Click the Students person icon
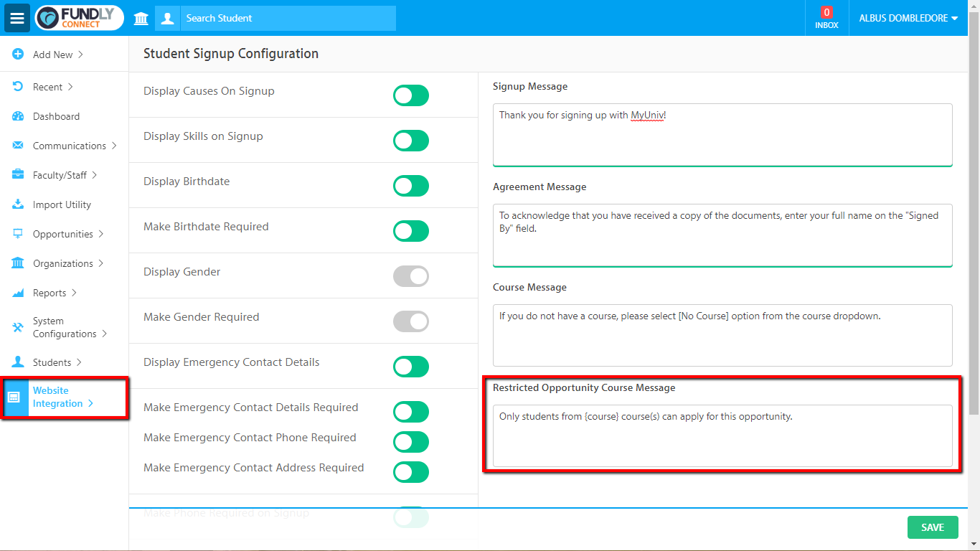 pyautogui.click(x=18, y=362)
